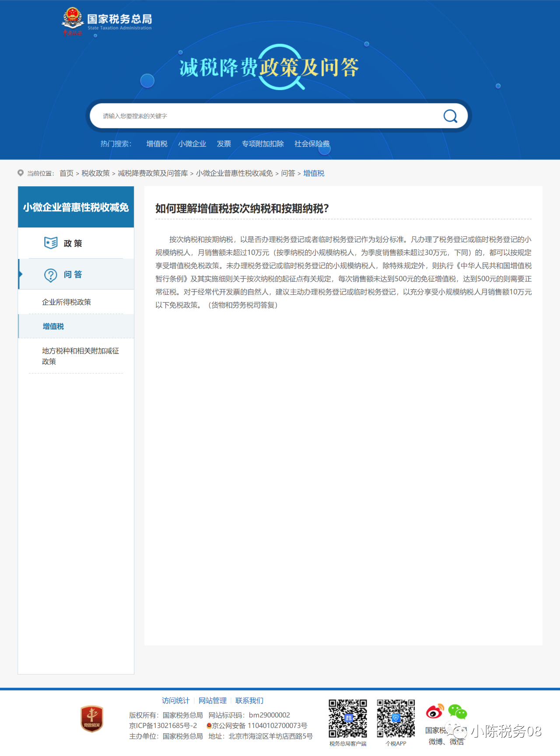Choose hot search term 社会保险费

pyautogui.click(x=312, y=144)
